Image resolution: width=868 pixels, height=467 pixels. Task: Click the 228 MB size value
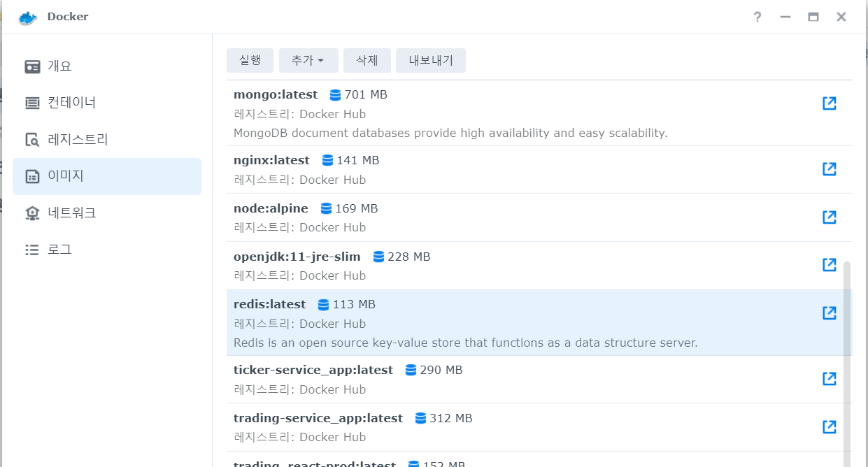click(409, 257)
